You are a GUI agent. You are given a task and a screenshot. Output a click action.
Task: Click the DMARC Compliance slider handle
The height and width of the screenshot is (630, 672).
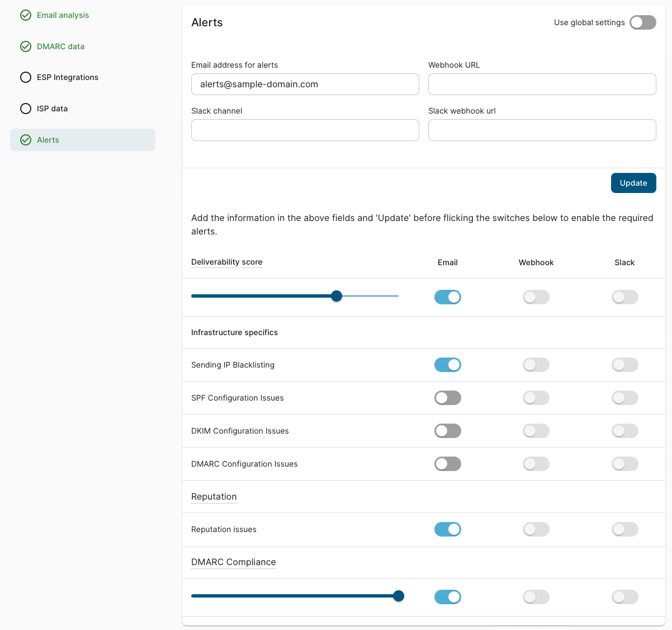tap(399, 596)
